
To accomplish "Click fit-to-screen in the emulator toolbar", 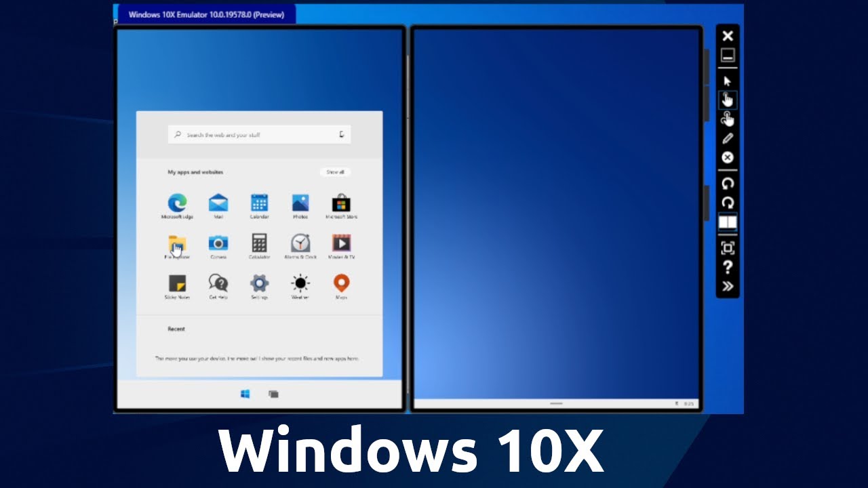I will 728,248.
